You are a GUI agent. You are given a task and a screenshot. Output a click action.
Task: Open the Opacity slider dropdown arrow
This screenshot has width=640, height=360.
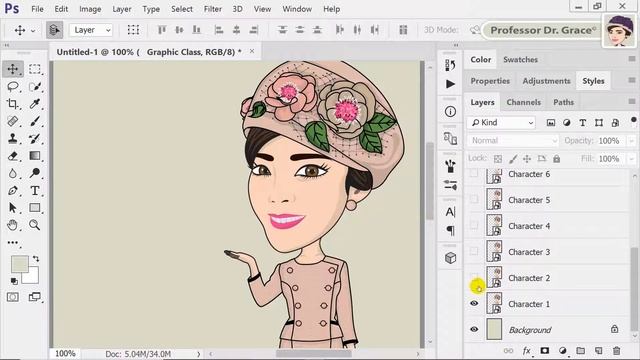[631, 141]
